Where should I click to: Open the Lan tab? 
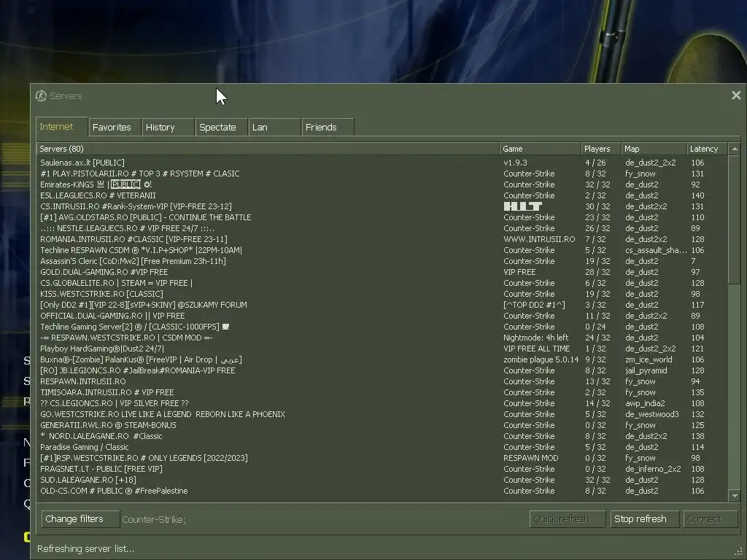(275, 127)
